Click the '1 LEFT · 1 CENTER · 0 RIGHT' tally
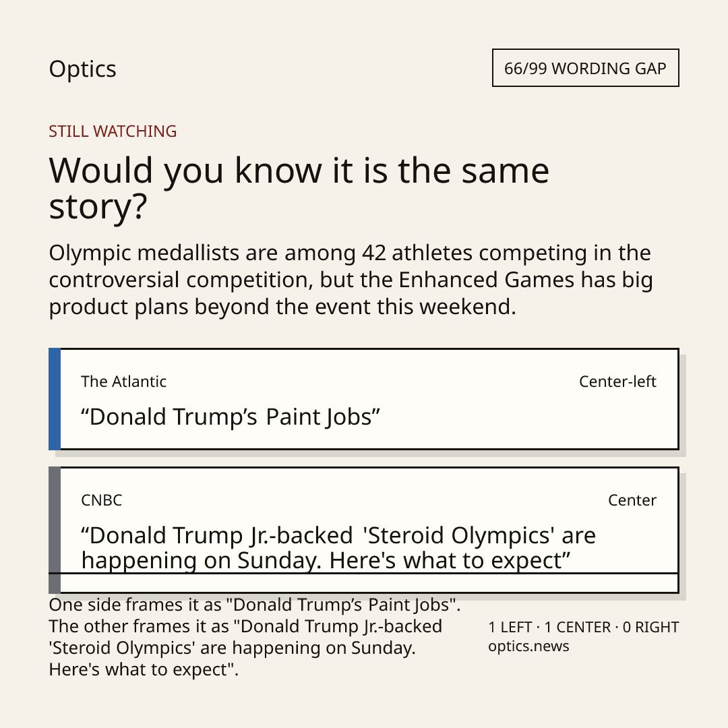728x728 pixels. pos(584,628)
